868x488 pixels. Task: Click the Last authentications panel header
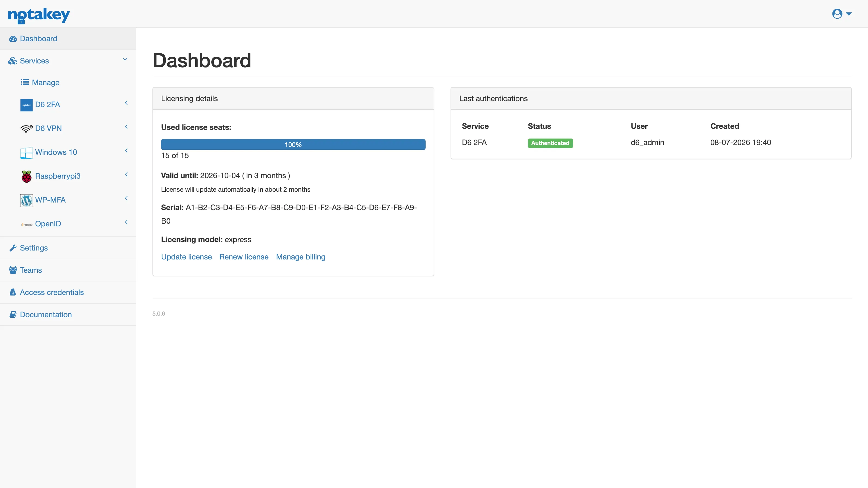point(651,99)
